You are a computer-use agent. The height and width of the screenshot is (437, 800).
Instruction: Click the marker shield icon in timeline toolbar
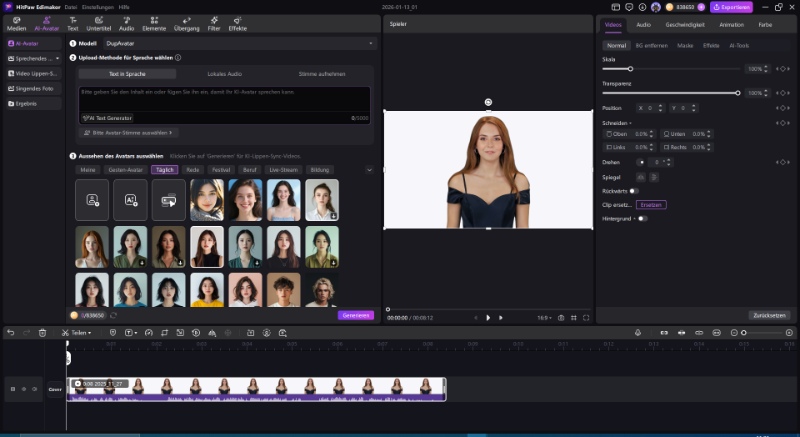tap(113, 332)
